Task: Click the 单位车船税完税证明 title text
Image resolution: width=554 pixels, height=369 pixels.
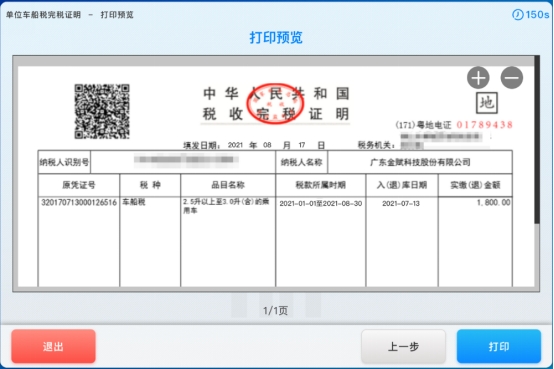Action: (x=43, y=15)
